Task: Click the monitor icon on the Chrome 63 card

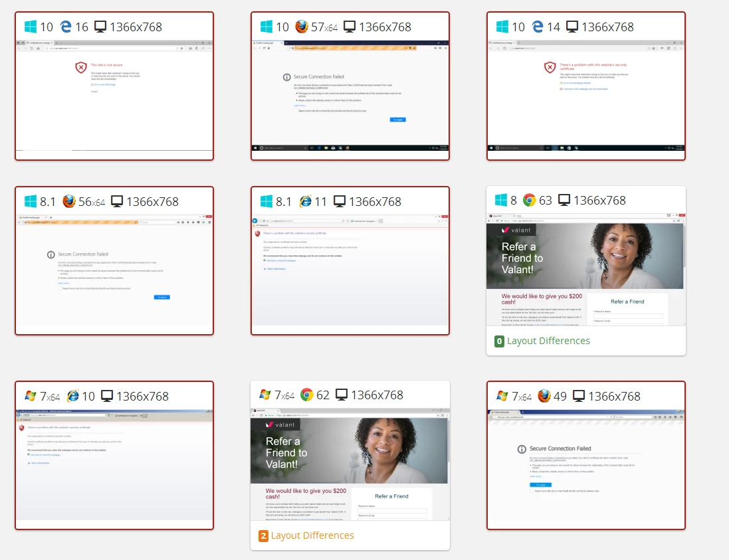Action: coord(564,200)
